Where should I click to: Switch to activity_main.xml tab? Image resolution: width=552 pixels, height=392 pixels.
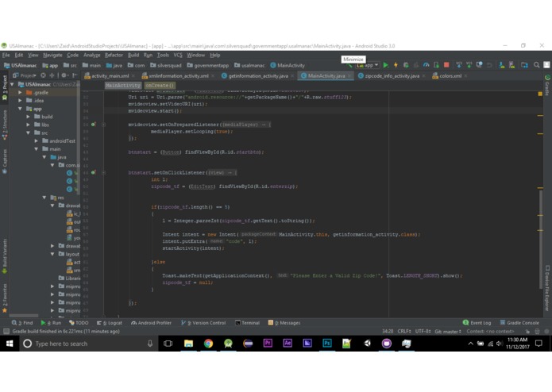coord(110,76)
